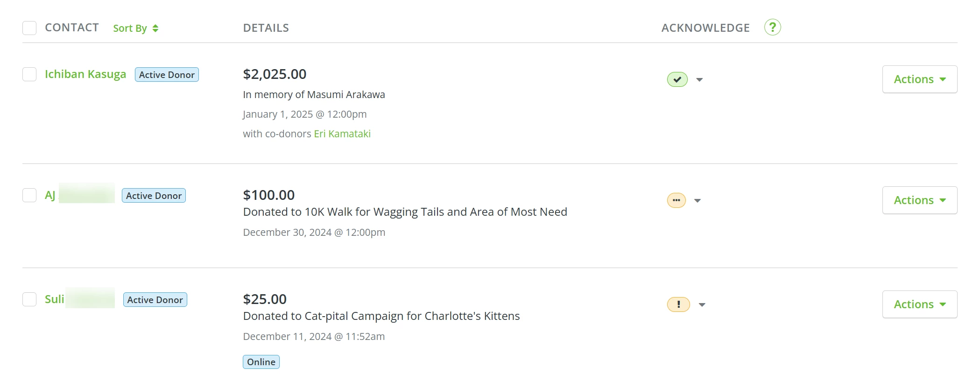Open Ichiban Kasuga contact link
Screen dimensions: 980x389
pos(85,74)
